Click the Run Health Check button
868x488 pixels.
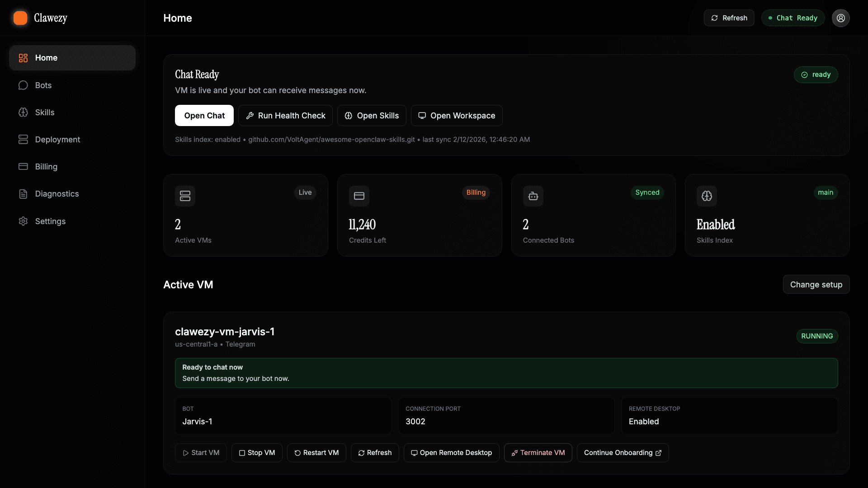[285, 115]
